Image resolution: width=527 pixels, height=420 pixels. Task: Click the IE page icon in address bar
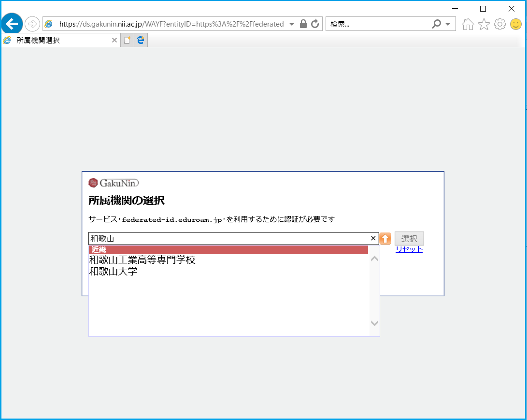point(49,24)
